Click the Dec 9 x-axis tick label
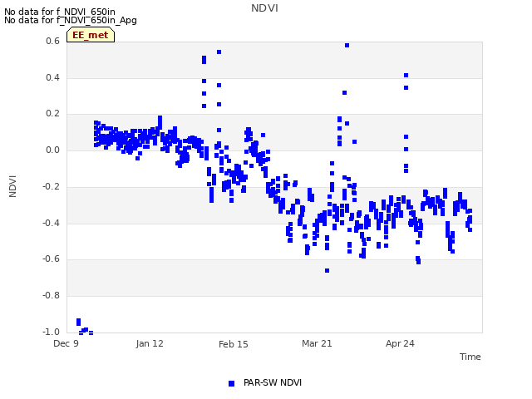Image resolution: width=532 pixels, height=399 pixels. (x=66, y=343)
